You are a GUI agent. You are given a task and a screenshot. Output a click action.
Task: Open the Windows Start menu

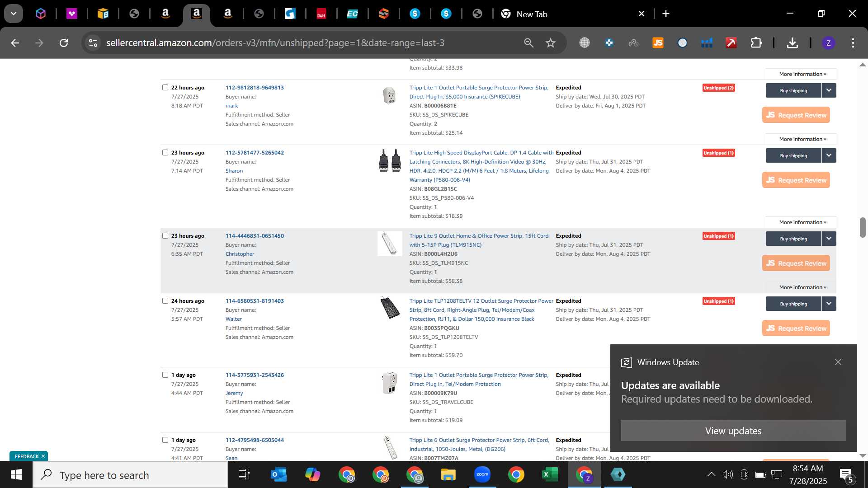[x=16, y=475]
